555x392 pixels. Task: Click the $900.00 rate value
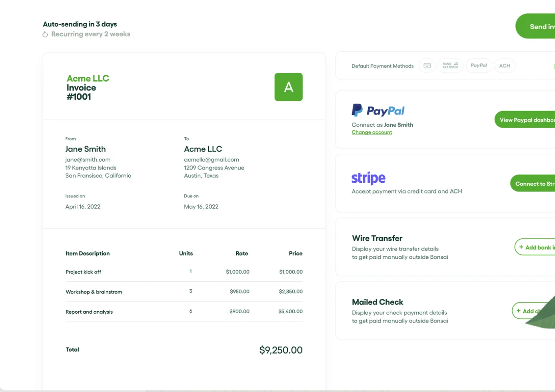240,311
